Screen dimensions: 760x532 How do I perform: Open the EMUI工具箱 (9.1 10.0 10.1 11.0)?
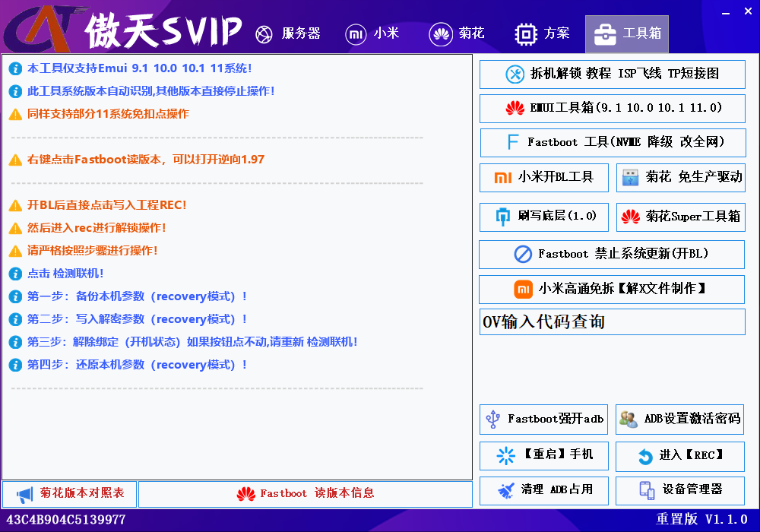(612, 108)
